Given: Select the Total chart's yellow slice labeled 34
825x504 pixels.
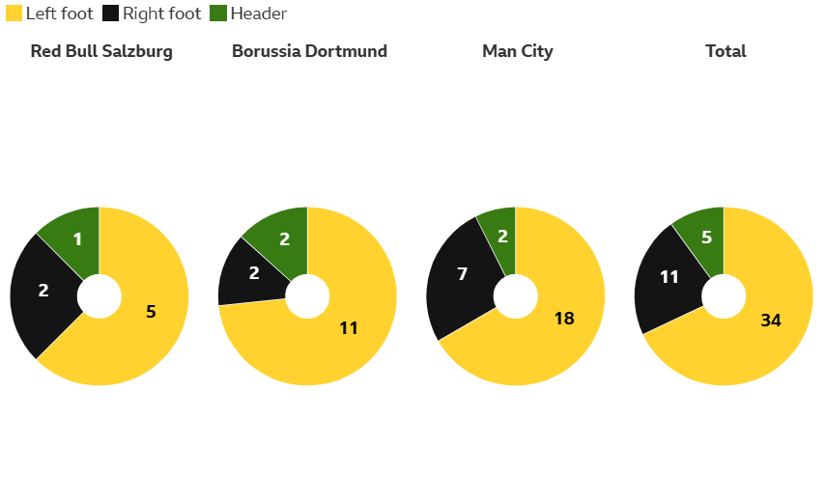Looking at the screenshot, I should pos(770,321).
